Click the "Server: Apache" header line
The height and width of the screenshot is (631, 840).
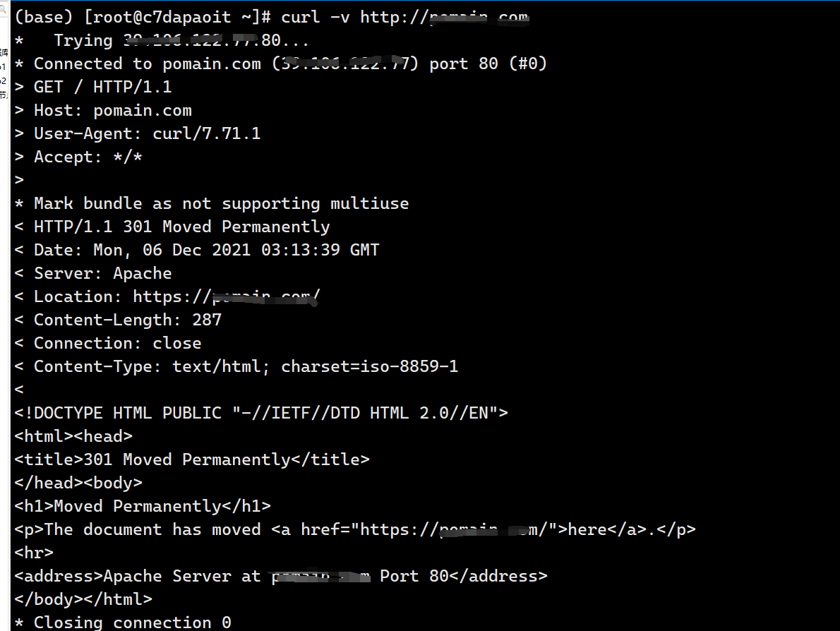point(102,273)
